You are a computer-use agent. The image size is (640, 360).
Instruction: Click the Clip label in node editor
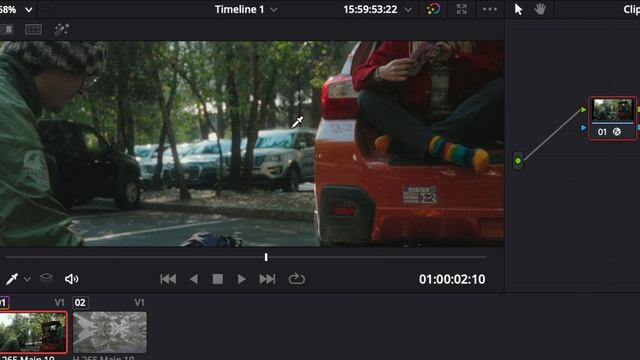(x=631, y=9)
